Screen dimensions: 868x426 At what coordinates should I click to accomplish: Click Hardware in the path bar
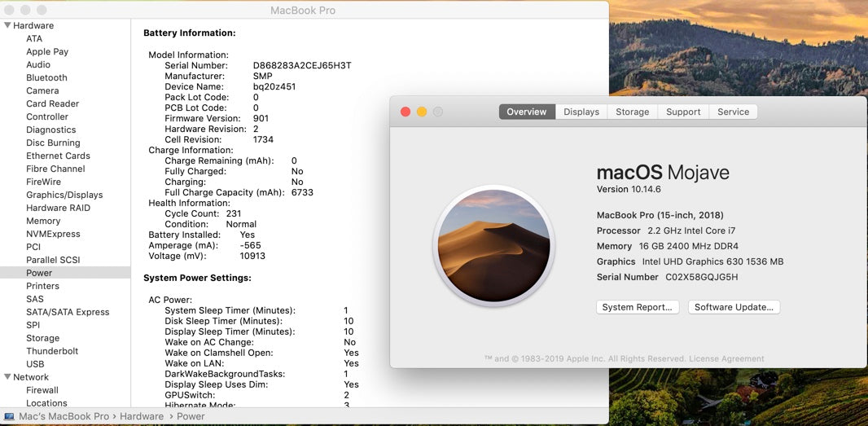click(x=142, y=416)
